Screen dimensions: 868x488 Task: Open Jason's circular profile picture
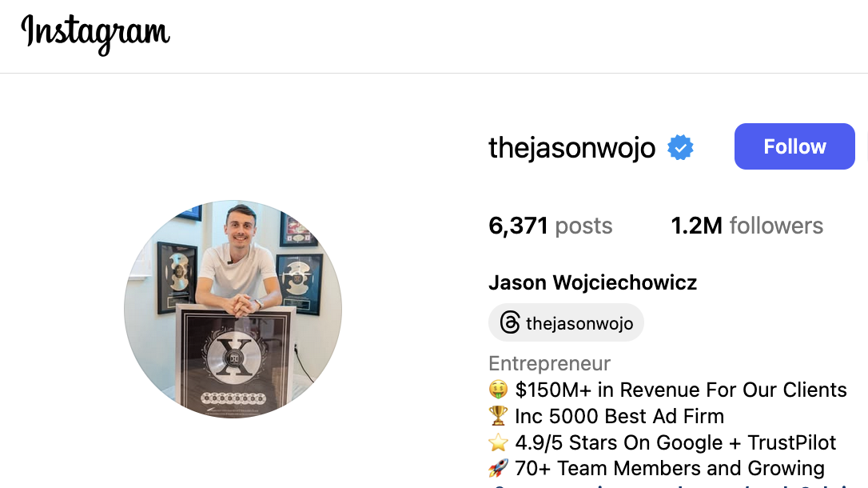(x=233, y=309)
